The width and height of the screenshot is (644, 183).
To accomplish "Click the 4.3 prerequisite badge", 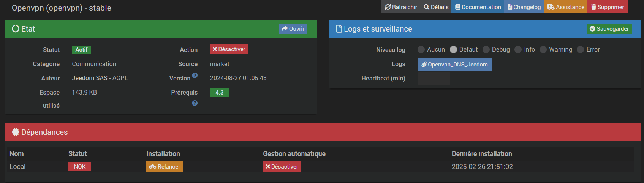I will (220, 93).
